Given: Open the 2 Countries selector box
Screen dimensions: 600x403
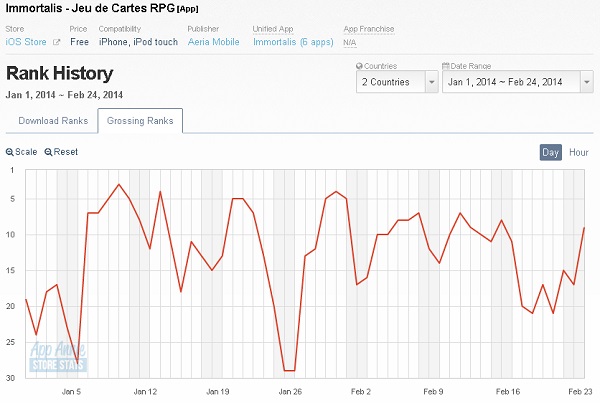Looking at the screenshot, I should pyautogui.click(x=397, y=82).
